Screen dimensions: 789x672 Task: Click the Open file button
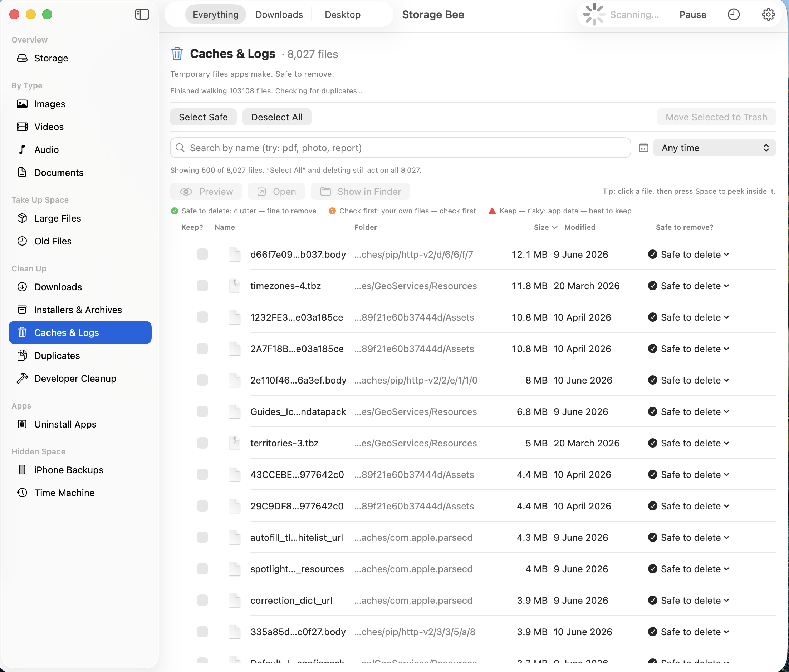tap(276, 191)
